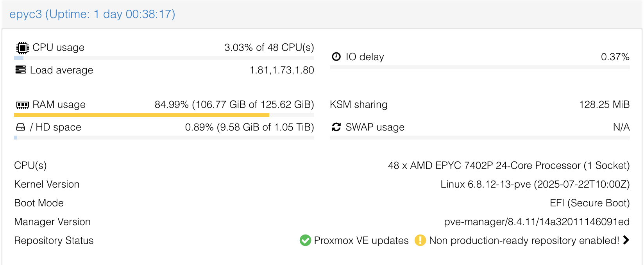Click the SWAP usage refresh icon
This screenshot has width=644, height=265.
[x=336, y=127]
